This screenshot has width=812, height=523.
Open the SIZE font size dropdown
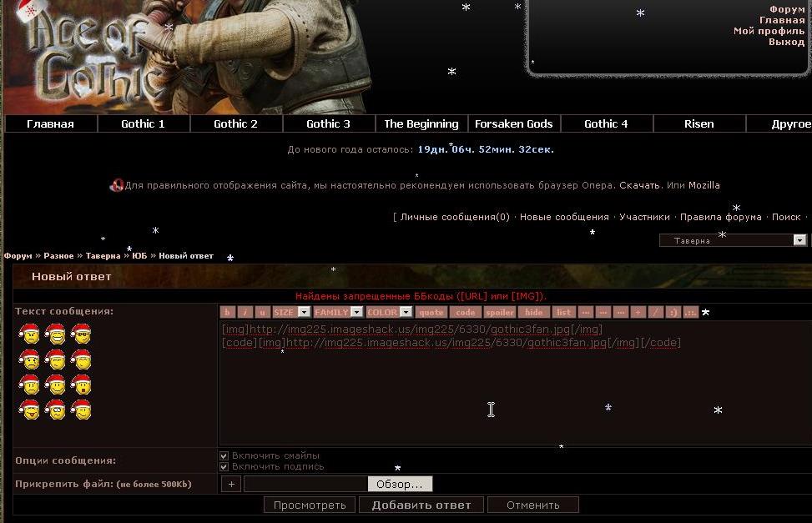291,312
